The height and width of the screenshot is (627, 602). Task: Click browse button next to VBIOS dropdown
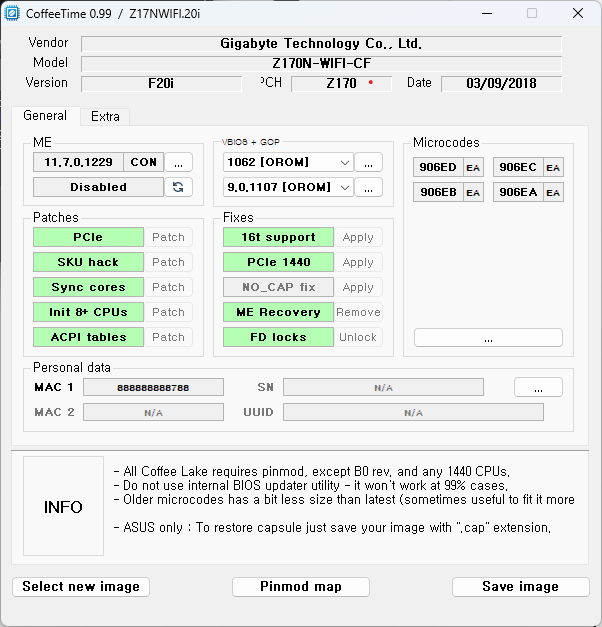tap(368, 162)
